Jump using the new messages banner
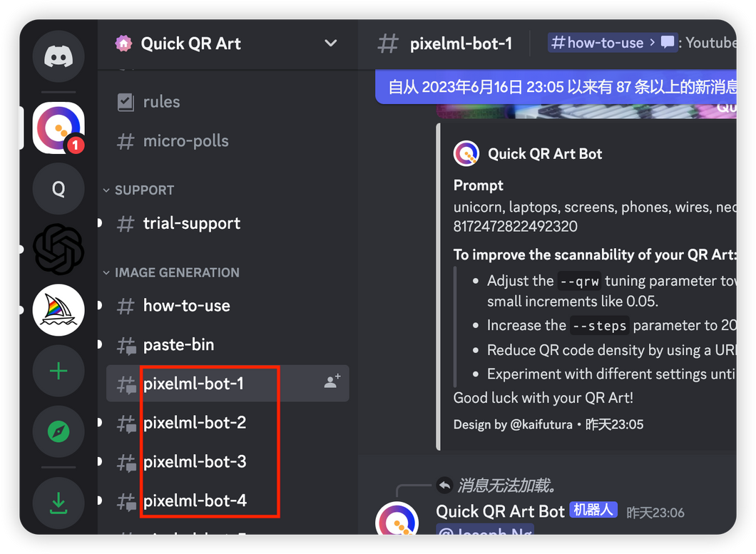Image resolution: width=756 pixels, height=554 pixels. pos(556,87)
